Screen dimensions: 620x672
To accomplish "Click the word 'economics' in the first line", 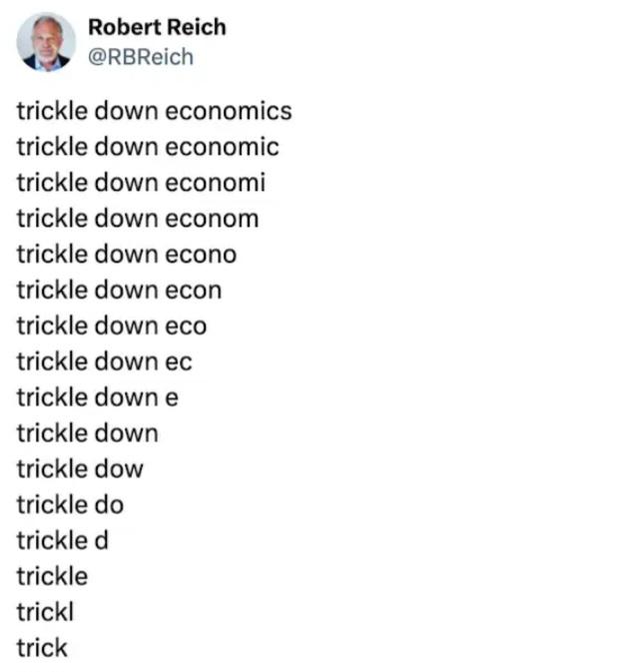I will point(228,111).
